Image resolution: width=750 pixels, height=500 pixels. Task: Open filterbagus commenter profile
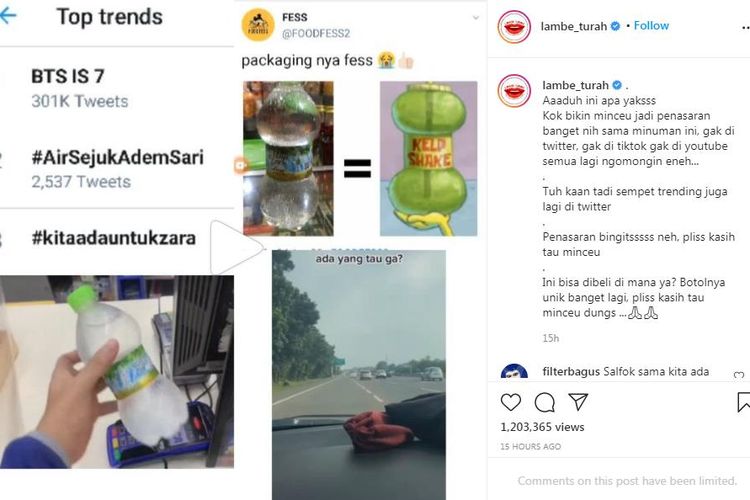514,372
